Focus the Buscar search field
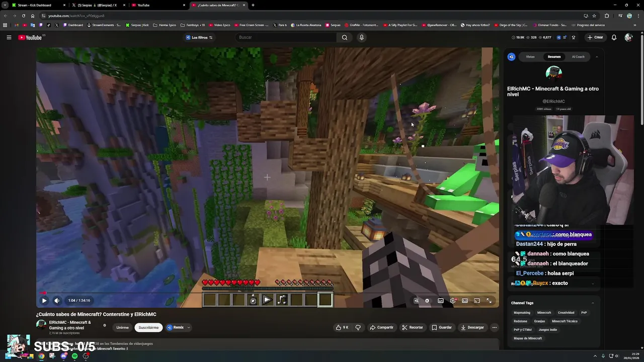 [x=286, y=37]
